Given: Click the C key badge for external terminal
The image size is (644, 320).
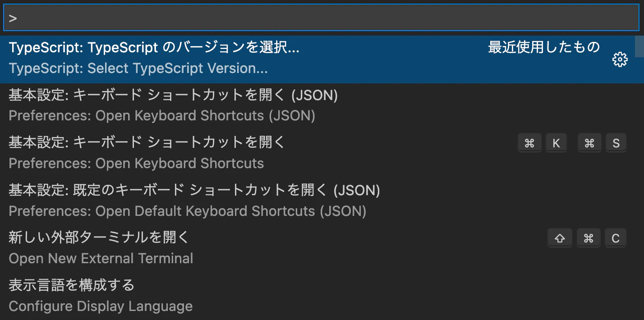Looking at the screenshot, I should pyautogui.click(x=616, y=238).
